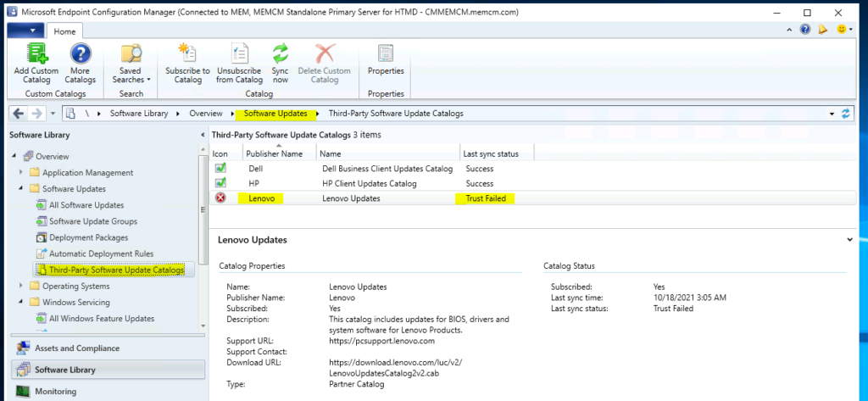
Task: Click Software Library in the breadcrumb
Action: coord(139,114)
